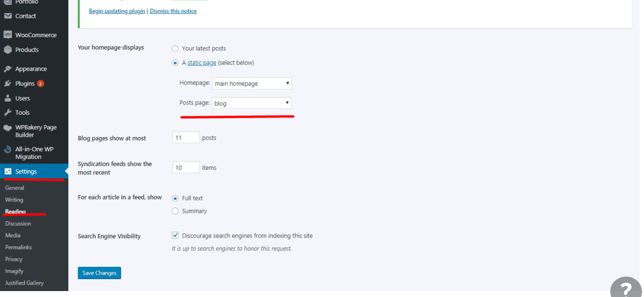
Task: Click the 'Your homepage displays' label
Action: point(111,48)
